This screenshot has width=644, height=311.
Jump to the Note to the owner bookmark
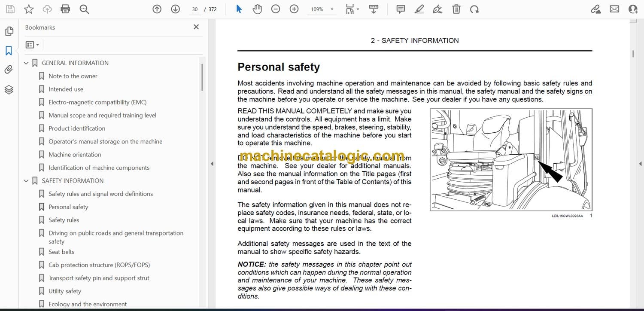73,76
